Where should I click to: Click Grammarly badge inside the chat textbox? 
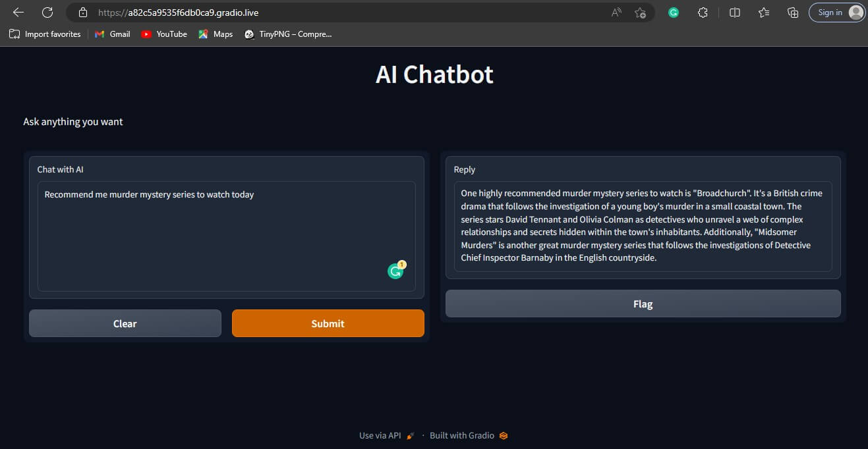396,271
